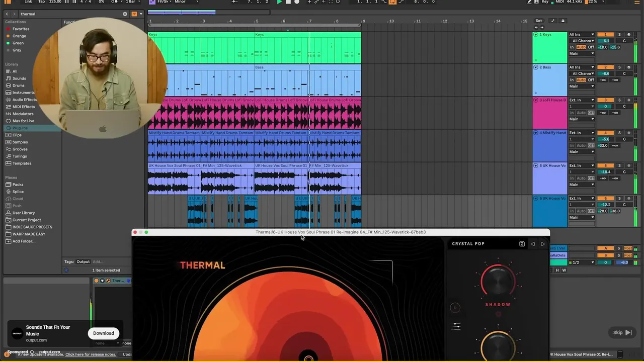
Task: Open Tunings category in browser
Action: click(x=20, y=156)
